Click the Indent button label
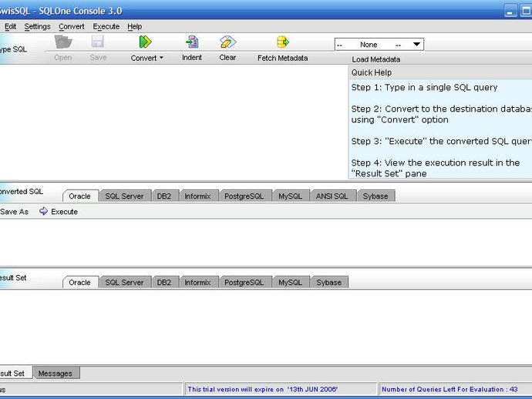 [x=192, y=58]
